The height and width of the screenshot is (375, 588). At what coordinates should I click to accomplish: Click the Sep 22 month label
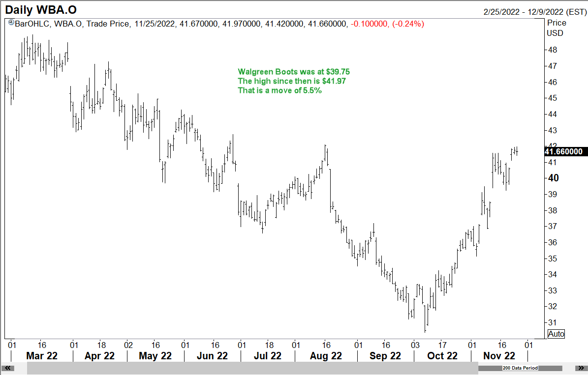coord(385,356)
